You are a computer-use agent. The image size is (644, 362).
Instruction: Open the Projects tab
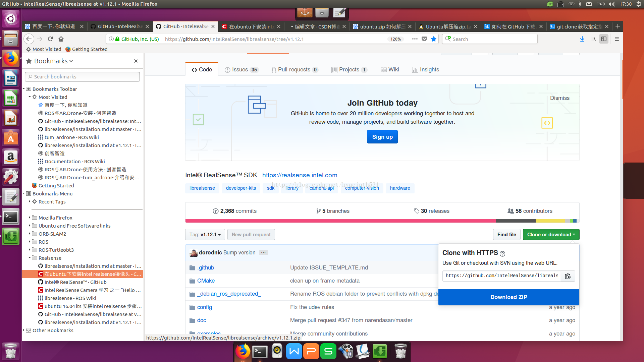point(349,70)
